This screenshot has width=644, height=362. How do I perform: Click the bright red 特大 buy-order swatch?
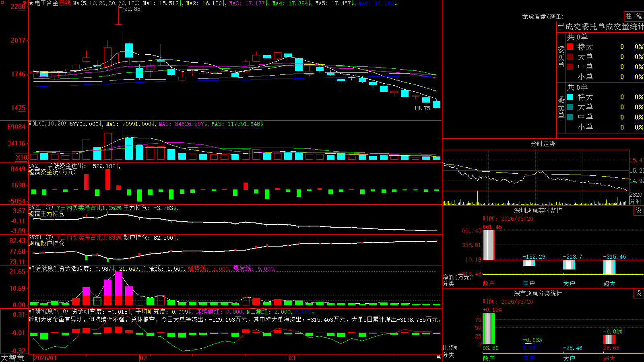[570, 47]
